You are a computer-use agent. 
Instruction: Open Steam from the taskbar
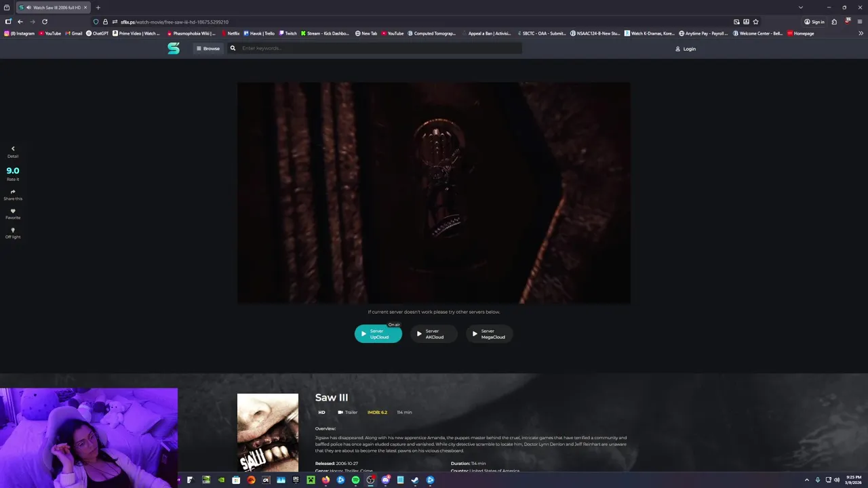(x=415, y=480)
